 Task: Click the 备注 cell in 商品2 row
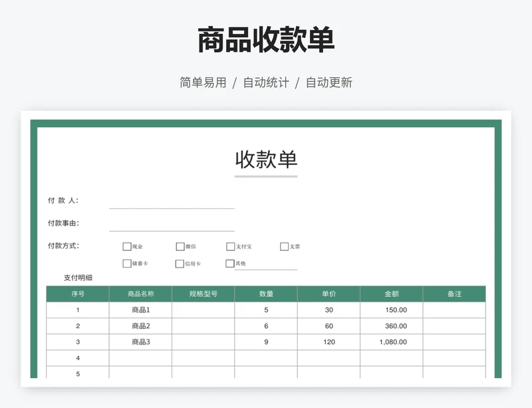pos(454,326)
